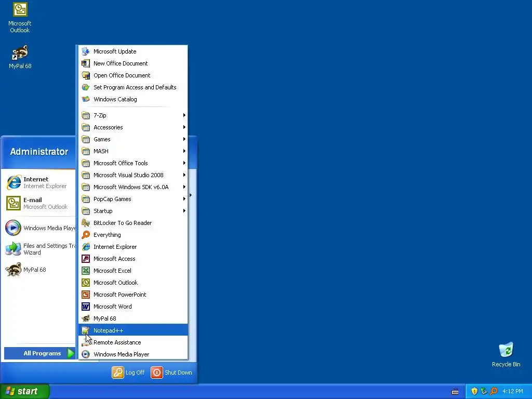Click MyPal 68 icon in programs list
This screenshot has width=532, height=399.
(x=86, y=318)
